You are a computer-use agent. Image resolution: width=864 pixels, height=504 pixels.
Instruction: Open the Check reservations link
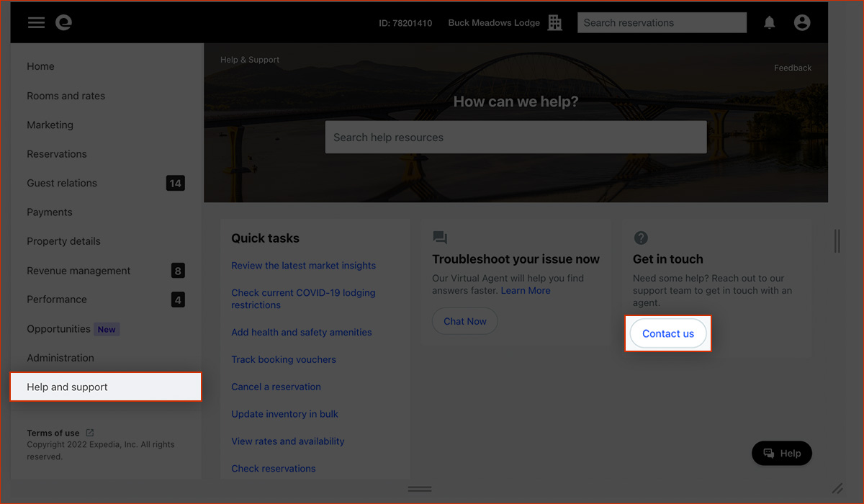[x=274, y=469]
